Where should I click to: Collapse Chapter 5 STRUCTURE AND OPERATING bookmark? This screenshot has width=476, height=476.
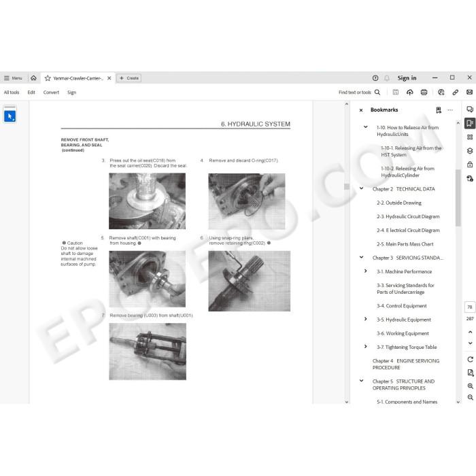tap(361, 381)
